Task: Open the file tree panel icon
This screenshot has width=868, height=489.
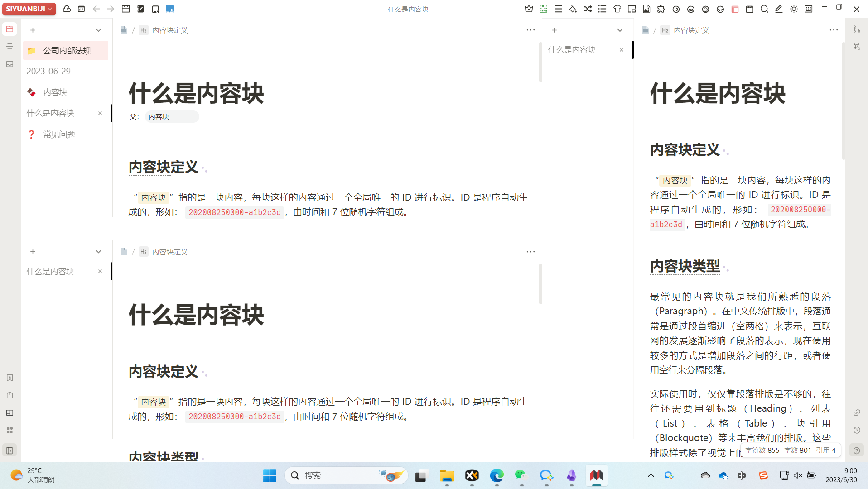Action: tap(10, 29)
